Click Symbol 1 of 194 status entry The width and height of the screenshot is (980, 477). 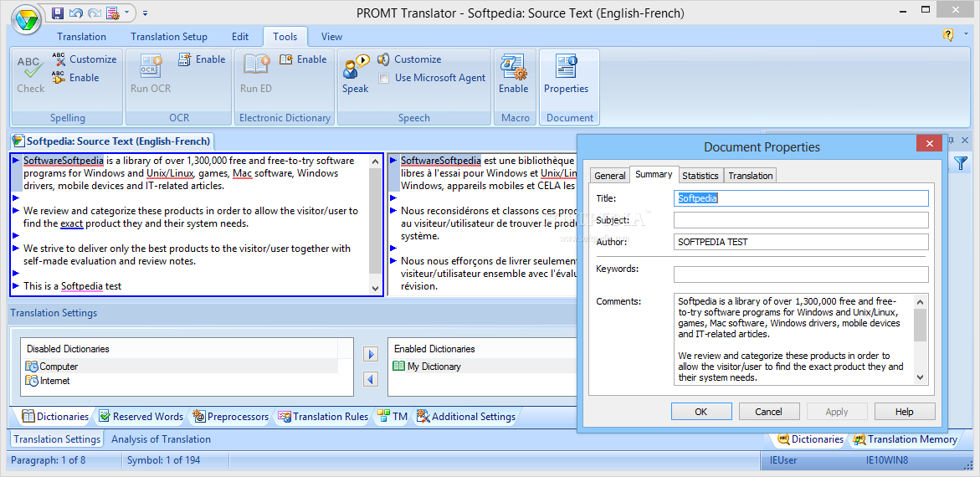tap(164, 461)
